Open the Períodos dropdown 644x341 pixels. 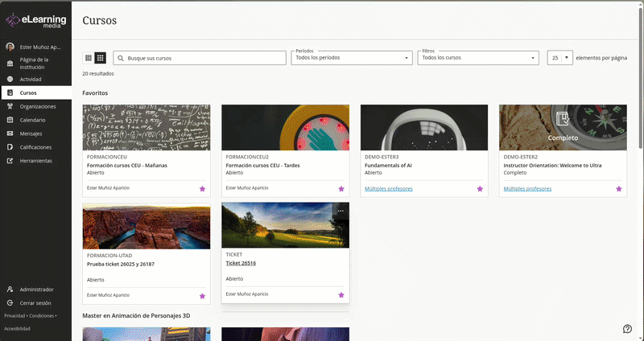tap(352, 58)
